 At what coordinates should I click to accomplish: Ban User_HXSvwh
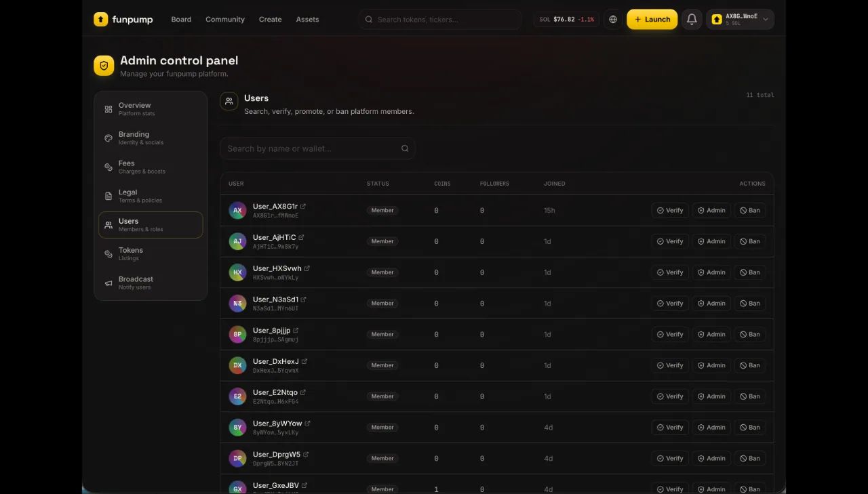(x=750, y=272)
